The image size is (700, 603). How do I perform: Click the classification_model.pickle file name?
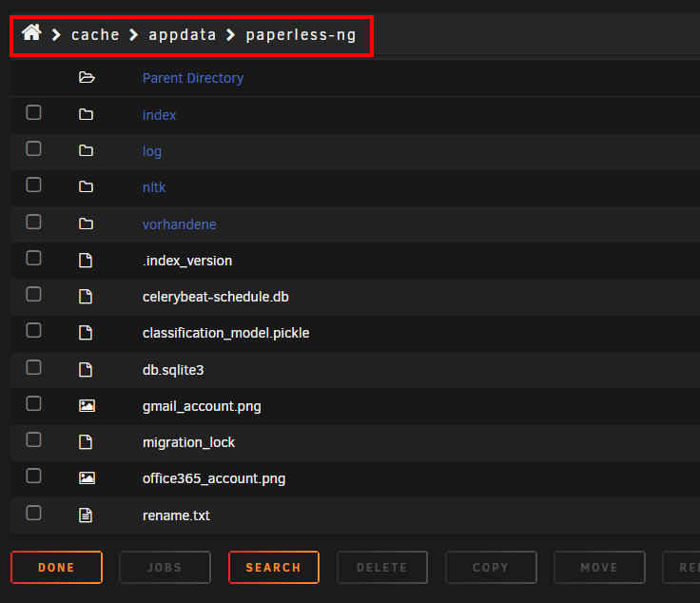pos(225,333)
